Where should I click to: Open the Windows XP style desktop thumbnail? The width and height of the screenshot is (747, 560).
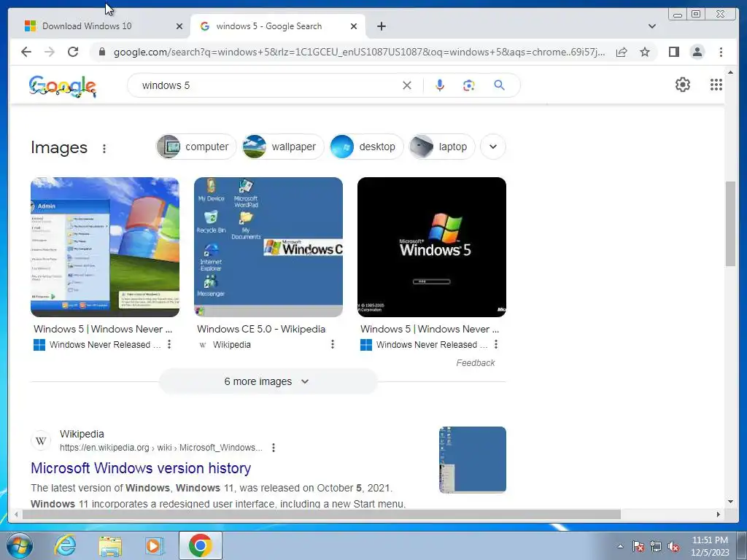[105, 247]
